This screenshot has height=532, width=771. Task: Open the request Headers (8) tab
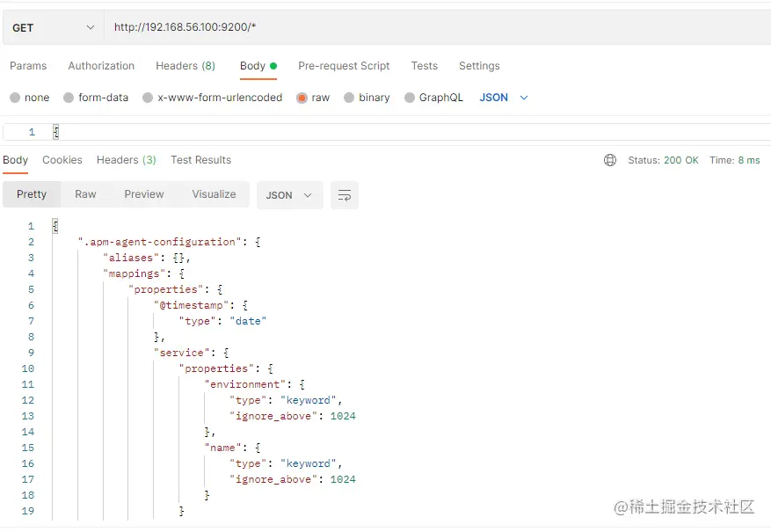tap(185, 66)
